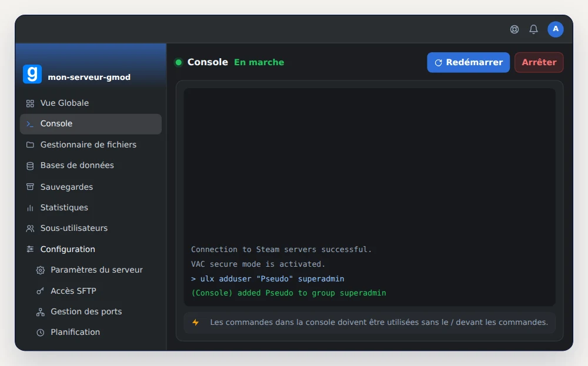Click the folder icon for Gestionnaire de fichiers

click(x=30, y=145)
